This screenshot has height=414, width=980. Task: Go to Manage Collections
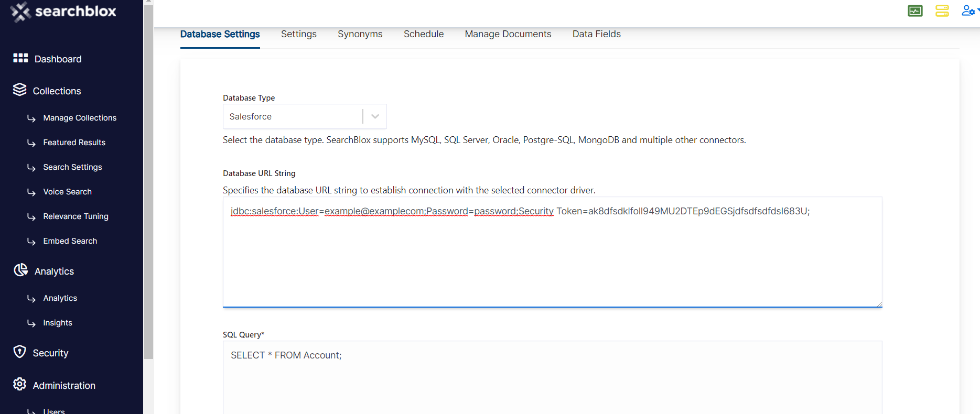tap(80, 118)
